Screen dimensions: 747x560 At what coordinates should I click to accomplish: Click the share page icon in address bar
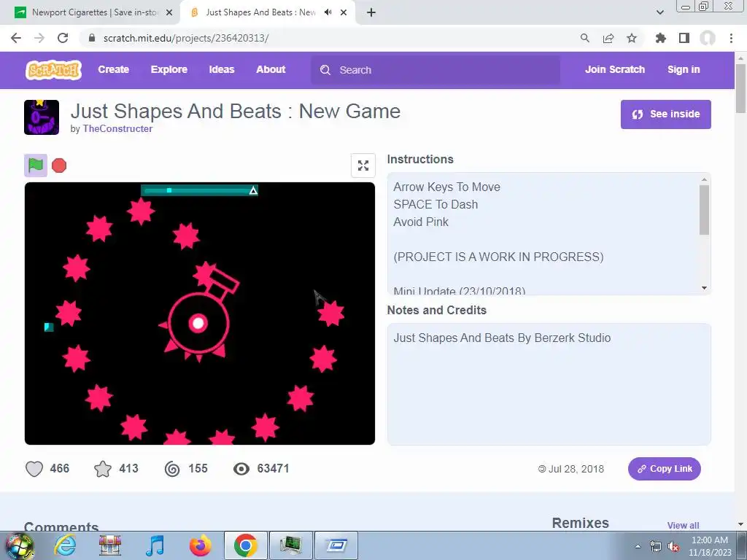point(608,38)
